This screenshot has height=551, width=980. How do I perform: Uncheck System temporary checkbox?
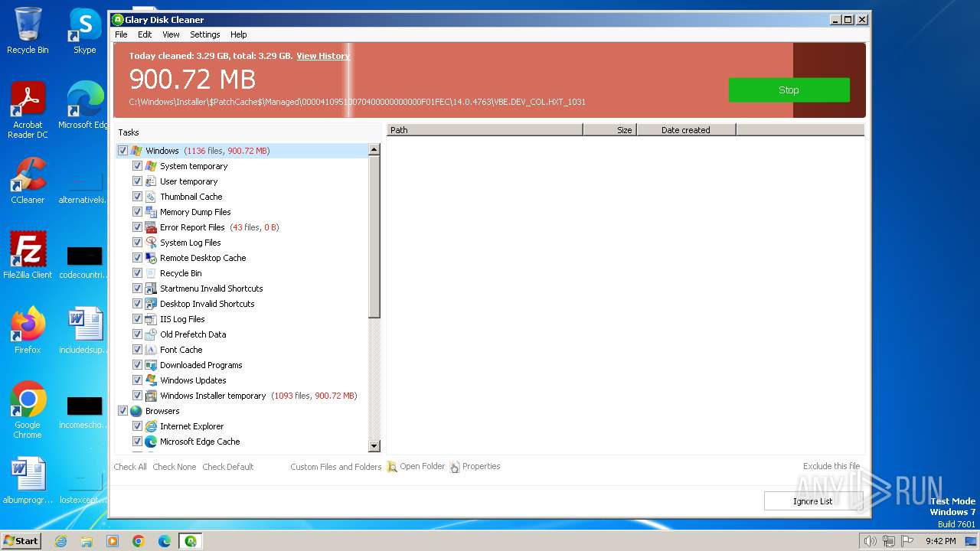(x=137, y=166)
